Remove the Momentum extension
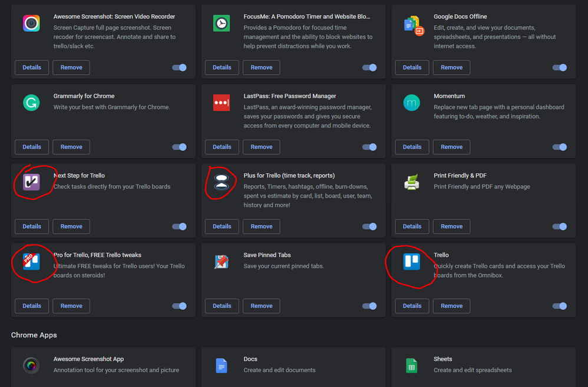 tap(451, 147)
